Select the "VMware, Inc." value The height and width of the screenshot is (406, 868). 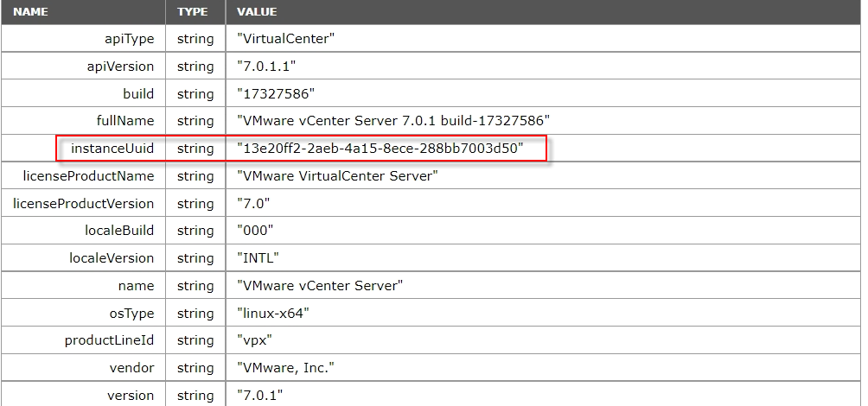285,368
